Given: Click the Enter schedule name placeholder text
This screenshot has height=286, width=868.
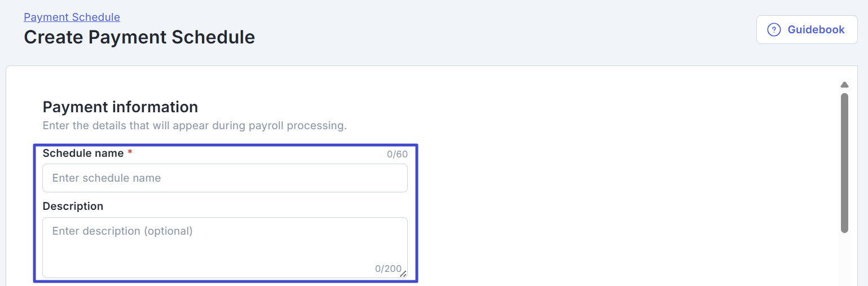Looking at the screenshot, I should pos(107,178).
